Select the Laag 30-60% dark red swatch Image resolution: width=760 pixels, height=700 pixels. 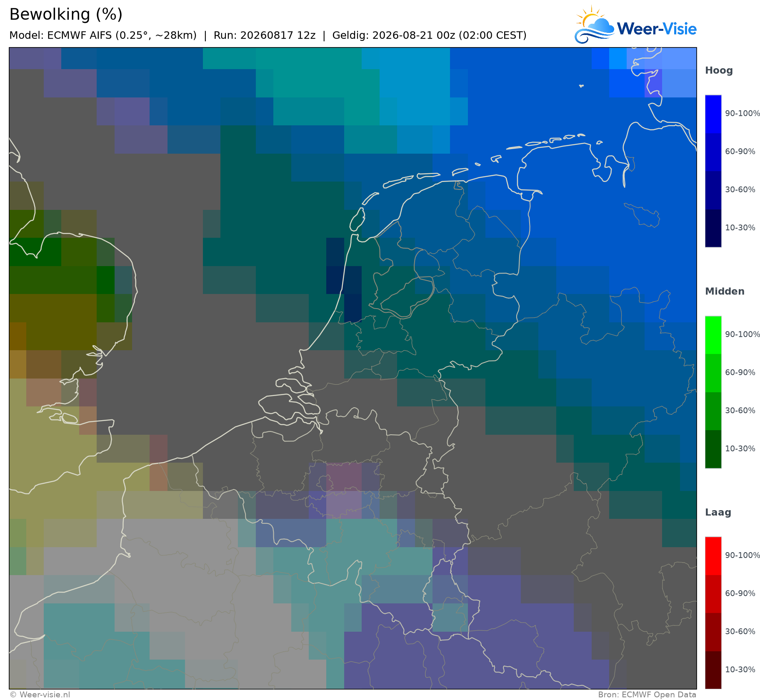pyautogui.click(x=713, y=632)
